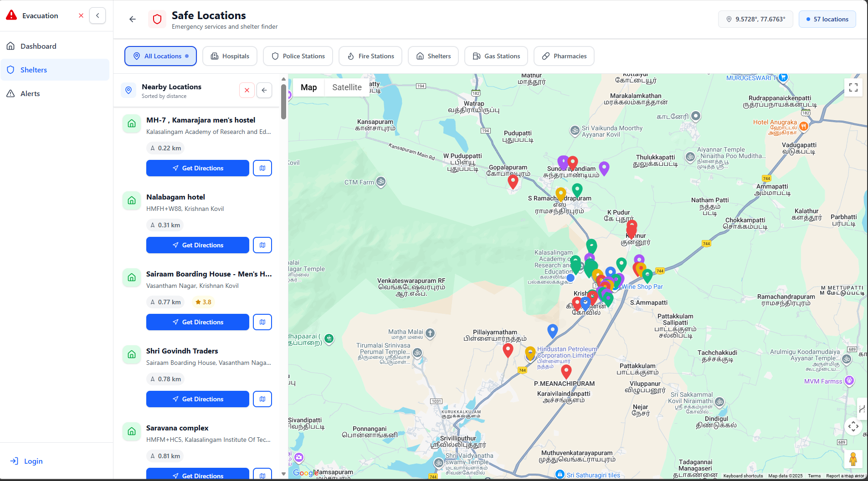Switch map to Map view

tap(308, 87)
